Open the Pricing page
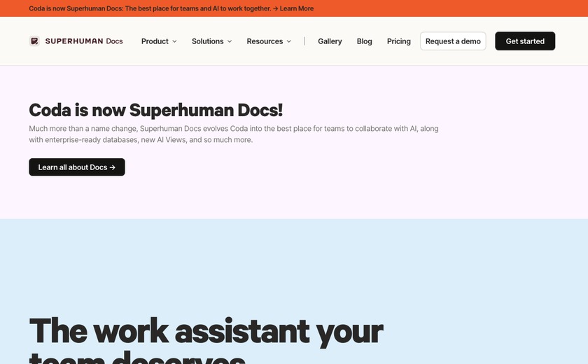588x364 pixels. pyautogui.click(x=398, y=41)
